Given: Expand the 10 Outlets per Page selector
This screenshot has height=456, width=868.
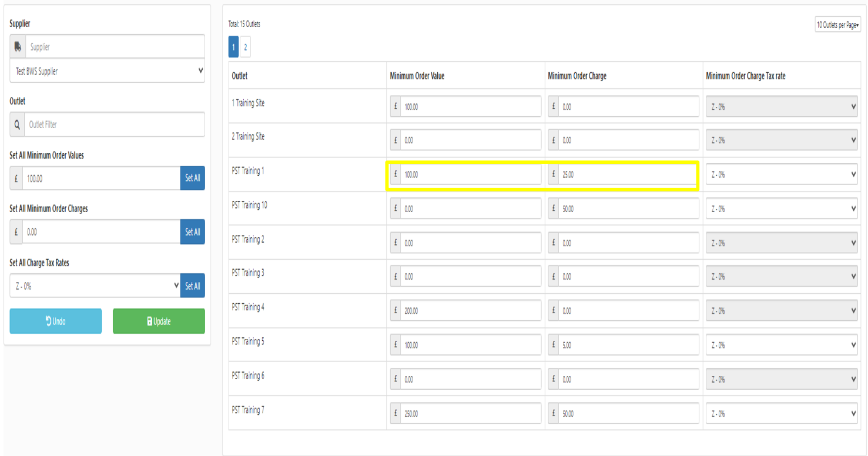Looking at the screenshot, I should click(837, 25).
